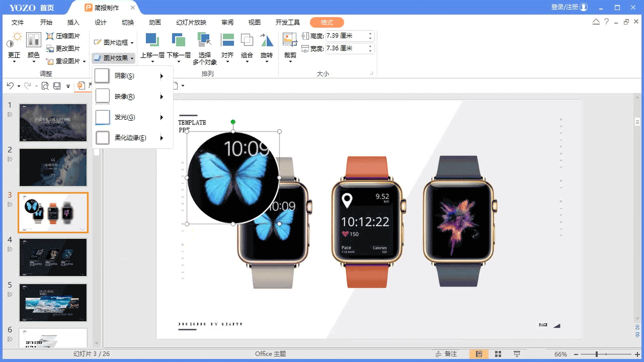Click the zoom in plus button
Viewport: 644px width, 362px height.
[637, 354]
